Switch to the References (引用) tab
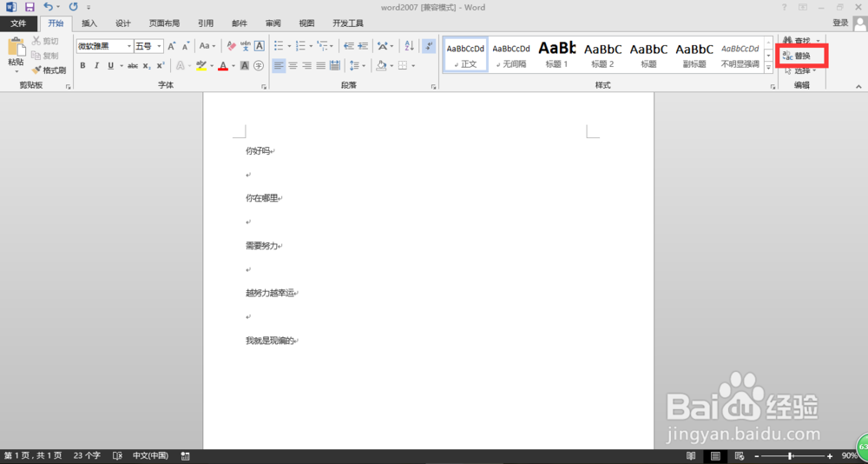The width and height of the screenshot is (868, 464). [206, 23]
